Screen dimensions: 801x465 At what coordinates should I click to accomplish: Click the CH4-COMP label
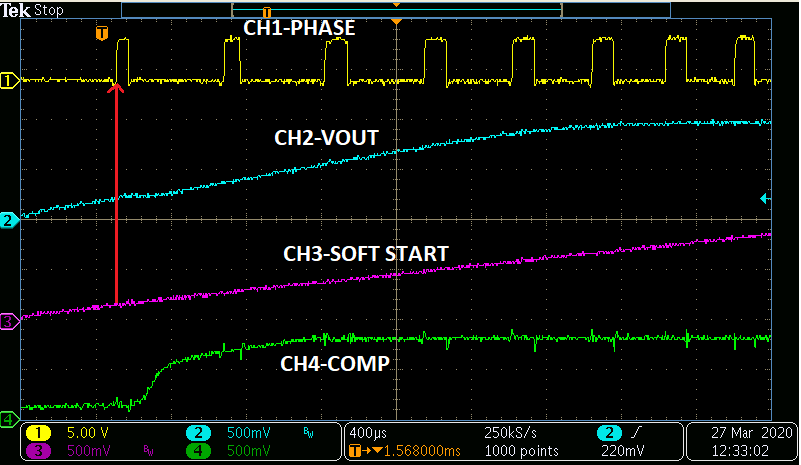[x=335, y=364]
